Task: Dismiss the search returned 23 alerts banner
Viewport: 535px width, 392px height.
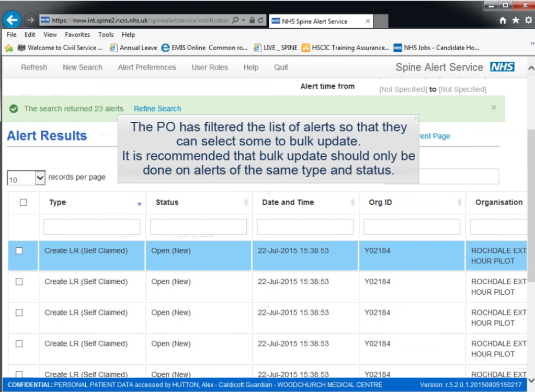Action: click(494, 108)
